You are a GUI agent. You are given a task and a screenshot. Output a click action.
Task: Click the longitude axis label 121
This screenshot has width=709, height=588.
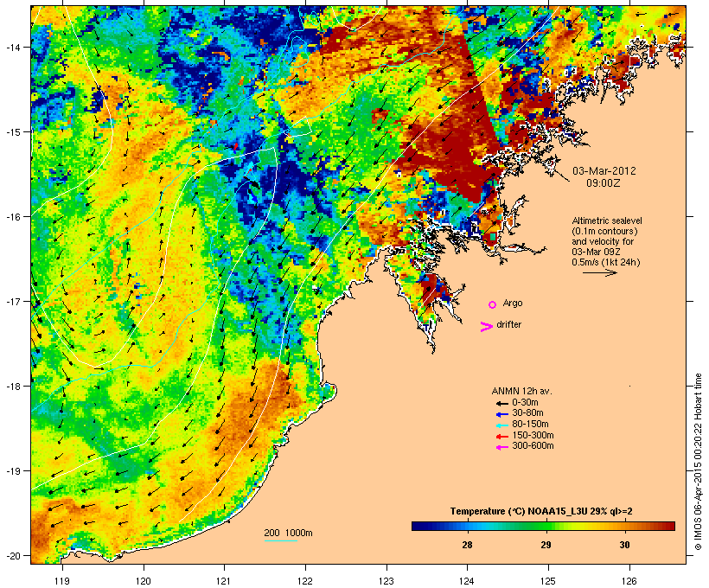click(224, 581)
